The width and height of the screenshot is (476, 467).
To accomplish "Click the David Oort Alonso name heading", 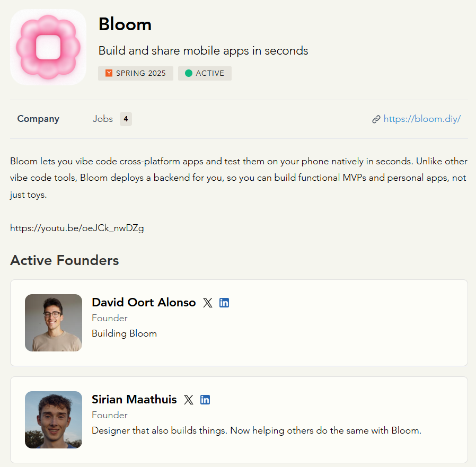I will pyautogui.click(x=144, y=302).
